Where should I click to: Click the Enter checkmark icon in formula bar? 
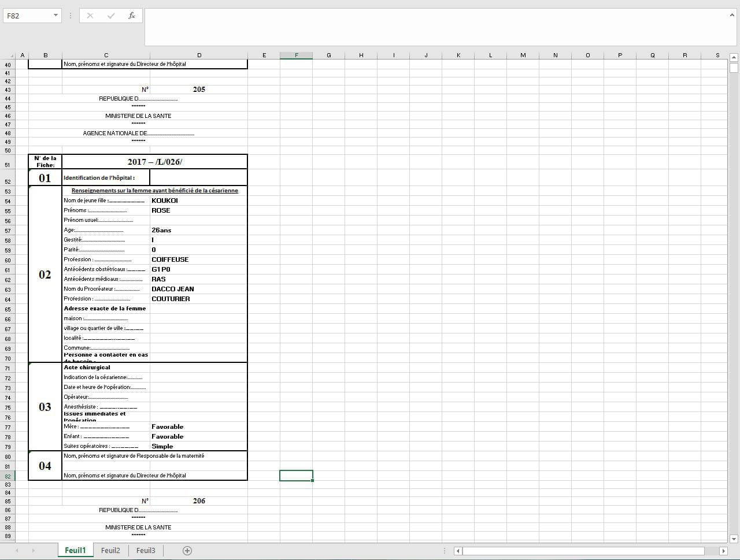(111, 16)
